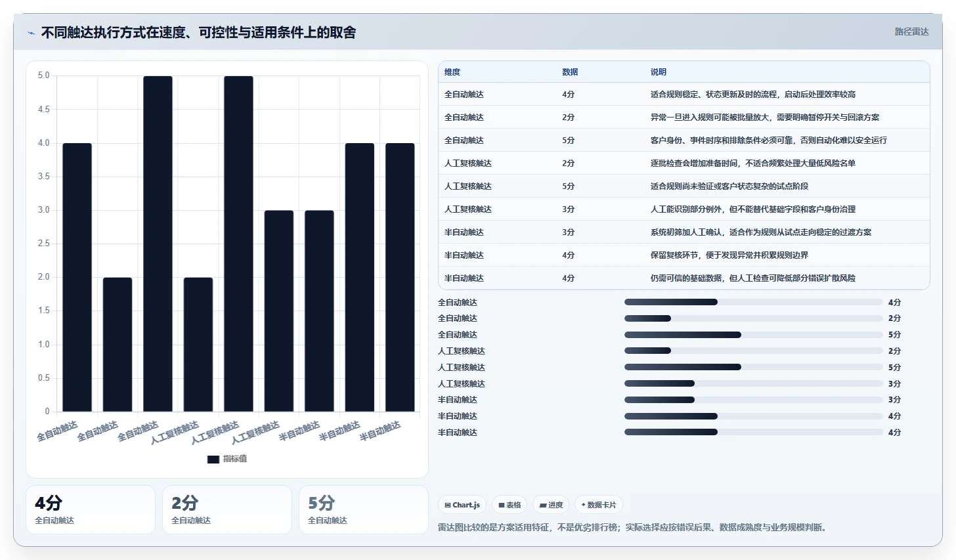
Task: Open the 4分 全自动触达 data card
Action: (x=91, y=509)
